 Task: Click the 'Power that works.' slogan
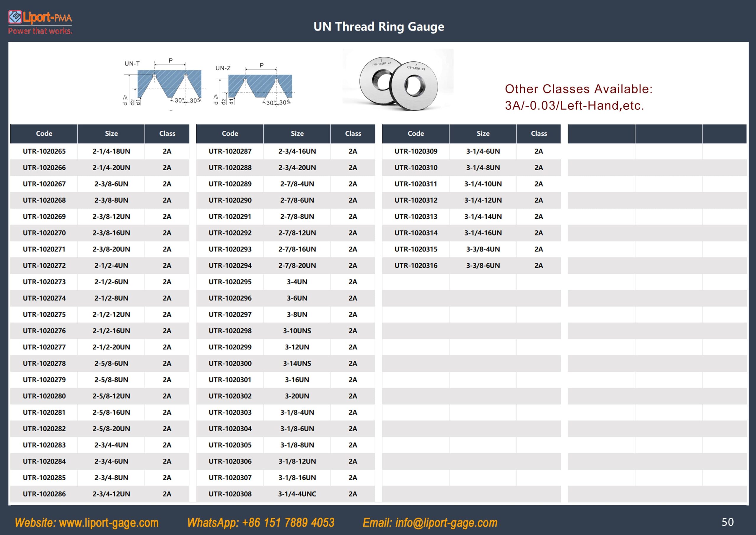[40, 31]
